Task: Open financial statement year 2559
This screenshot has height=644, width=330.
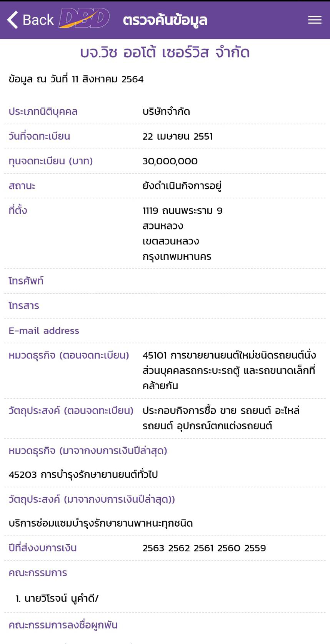Action: (x=255, y=548)
